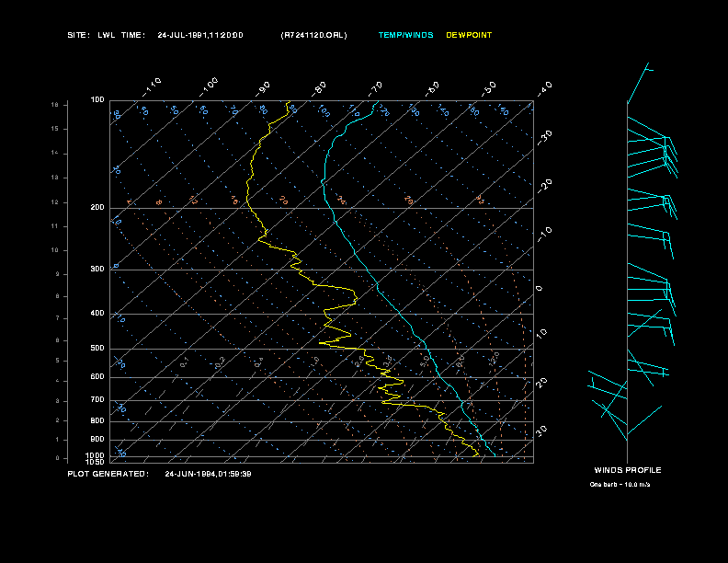728x563 pixels.
Task: Click the '-100' isotherm label at top
Action: click(209, 87)
